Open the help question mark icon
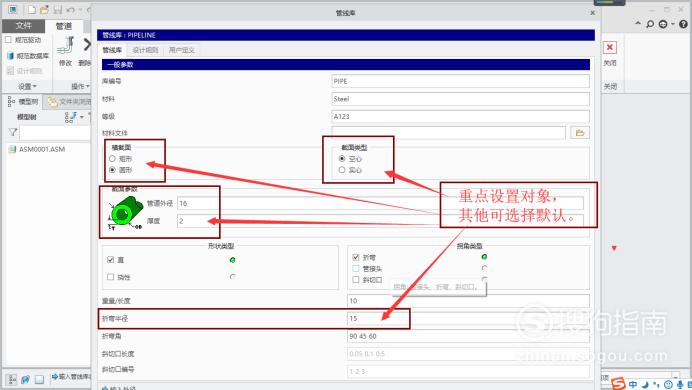The image size is (692, 390). pyautogui.click(x=684, y=24)
